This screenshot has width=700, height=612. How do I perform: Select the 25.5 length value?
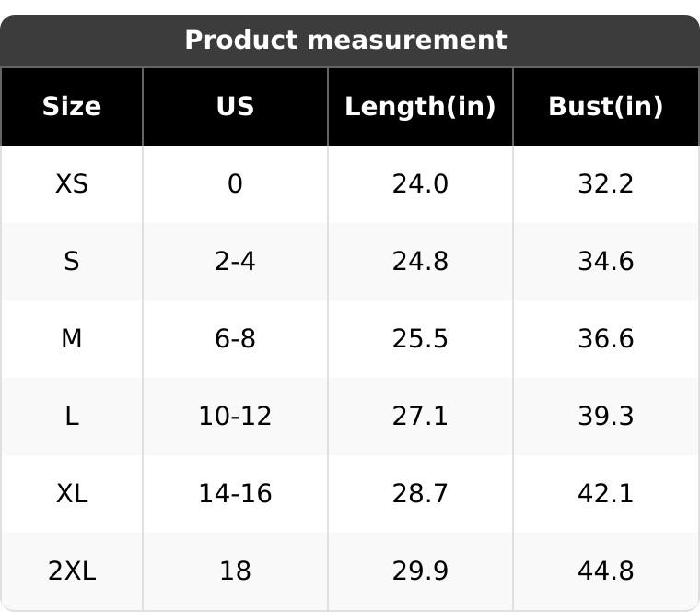click(420, 339)
